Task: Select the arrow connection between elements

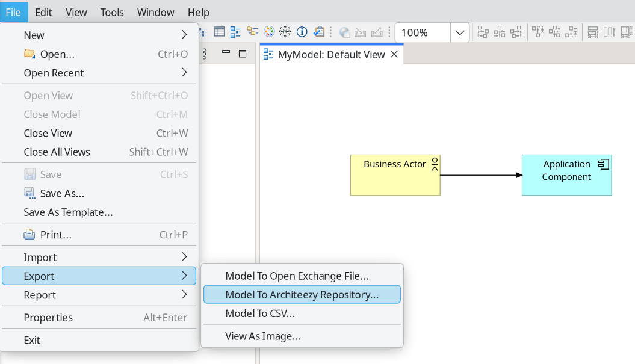Action: coord(481,175)
